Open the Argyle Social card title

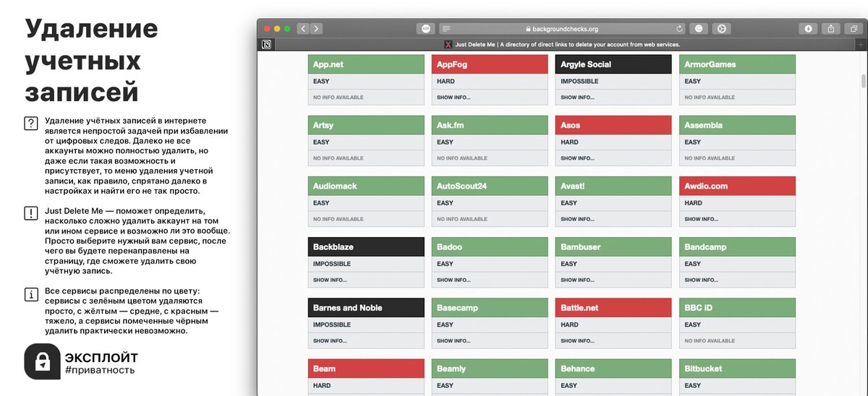613,64
